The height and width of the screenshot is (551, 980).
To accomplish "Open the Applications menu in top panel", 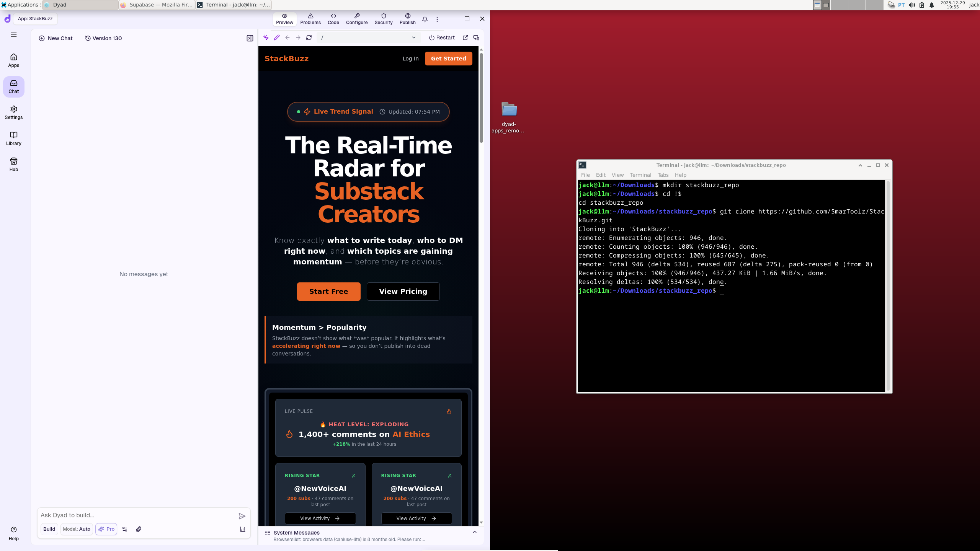I will click(20, 5).
